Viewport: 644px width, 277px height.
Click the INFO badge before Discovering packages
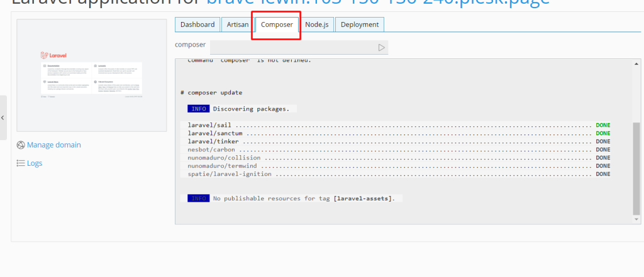(x=199, y=109)
